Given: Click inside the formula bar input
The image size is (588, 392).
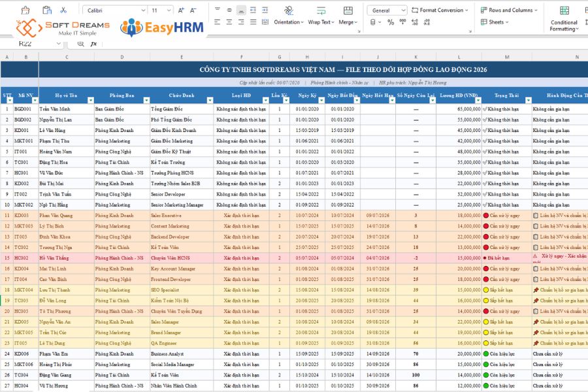Looking at the screenshot, I should click(343, 44).
